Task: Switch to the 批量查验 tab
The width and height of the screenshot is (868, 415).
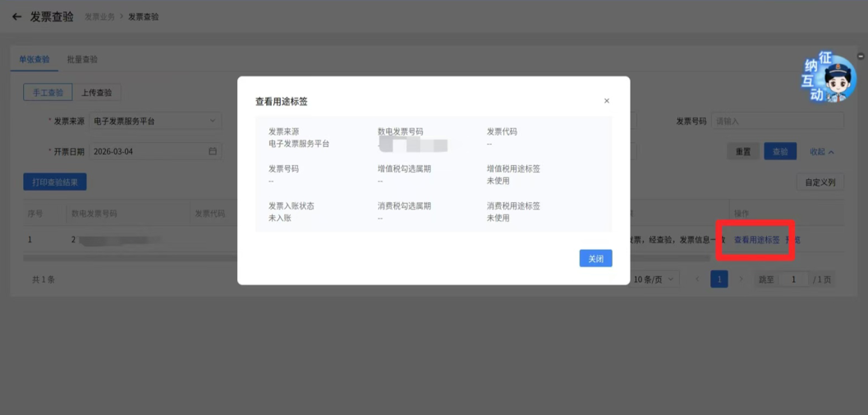Action: click(x=82, y=59)
